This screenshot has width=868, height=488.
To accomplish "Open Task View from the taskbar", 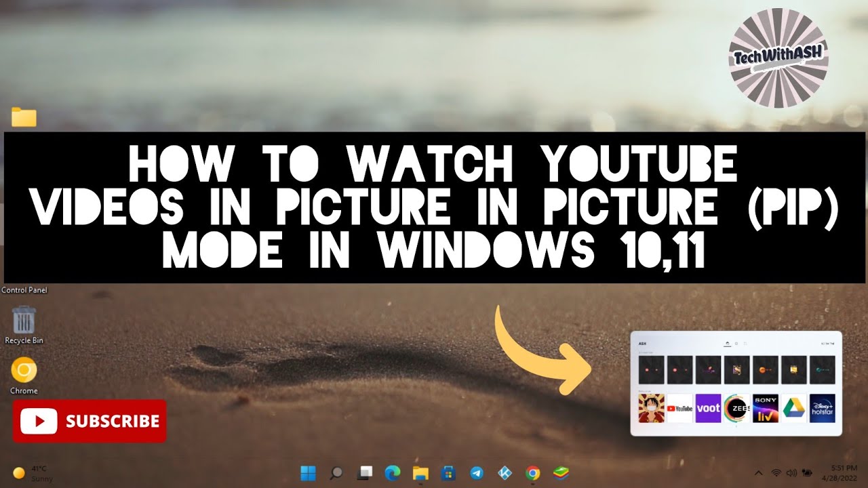I will pyautogui.click(x=366, y=472).
